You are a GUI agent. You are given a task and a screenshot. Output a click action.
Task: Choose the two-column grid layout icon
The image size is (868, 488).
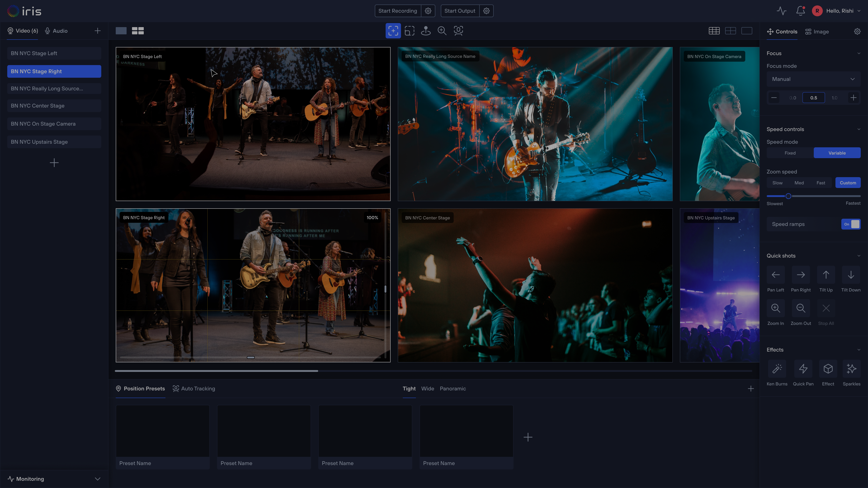[730, 31]
